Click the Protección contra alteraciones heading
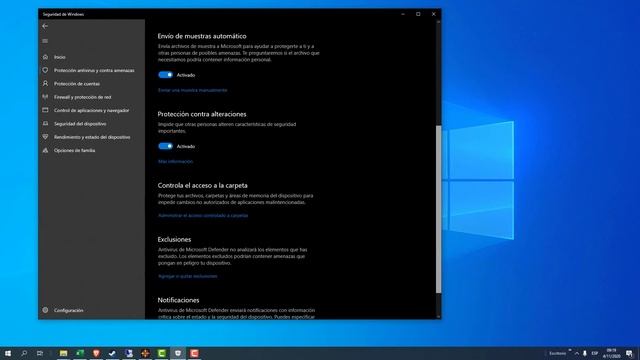Viewport: 640px width, 360px height. (202, 114)
